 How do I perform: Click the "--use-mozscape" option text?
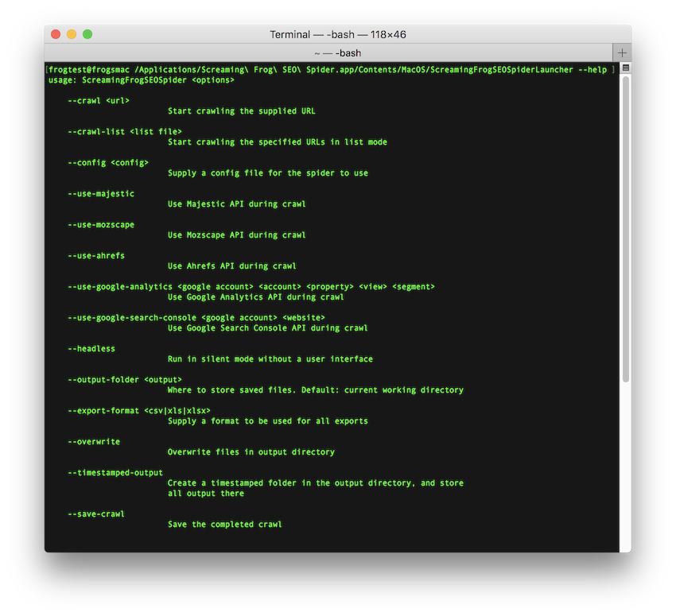(x=101, y=225)
